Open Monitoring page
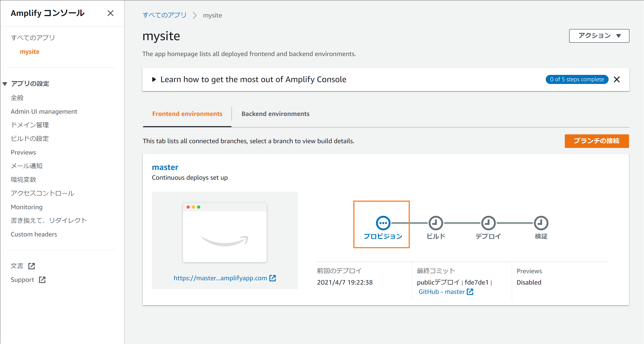This screenshot has height=344, width=644. (27, 207)
